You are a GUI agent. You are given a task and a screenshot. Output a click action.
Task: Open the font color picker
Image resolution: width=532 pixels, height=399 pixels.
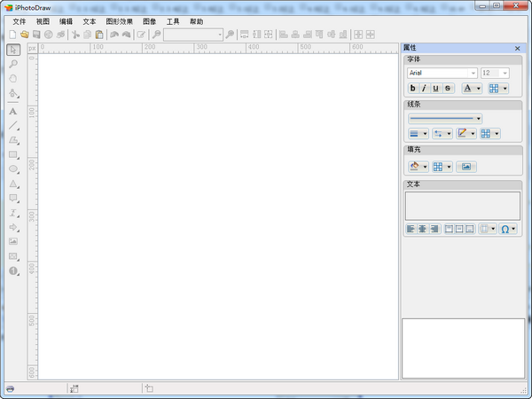click(x=473, y=88)
